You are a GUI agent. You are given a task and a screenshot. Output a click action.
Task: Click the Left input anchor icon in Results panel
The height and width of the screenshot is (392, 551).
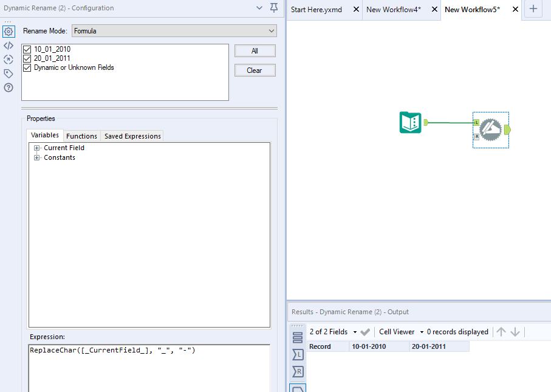pyautogui.click(x=297, y=355)
